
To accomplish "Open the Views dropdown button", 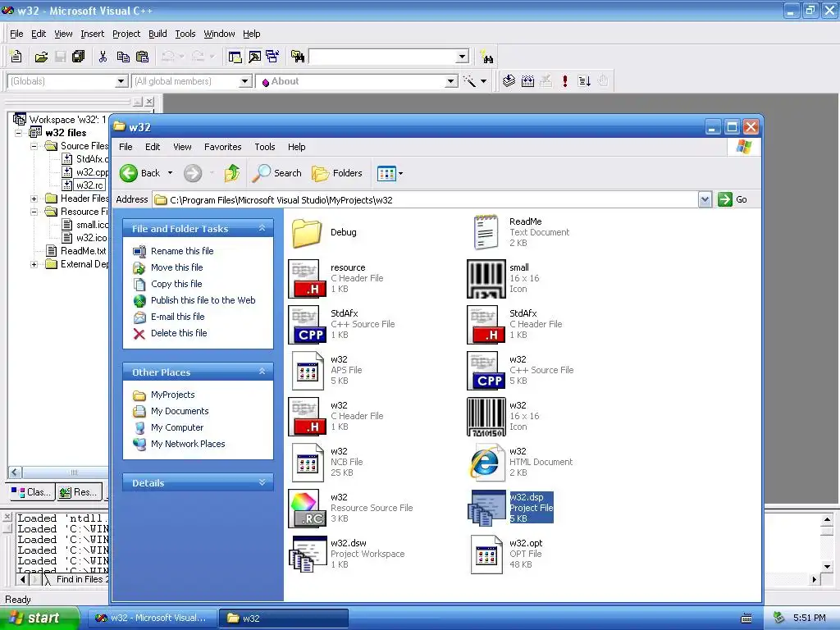I will pos(390,173).
